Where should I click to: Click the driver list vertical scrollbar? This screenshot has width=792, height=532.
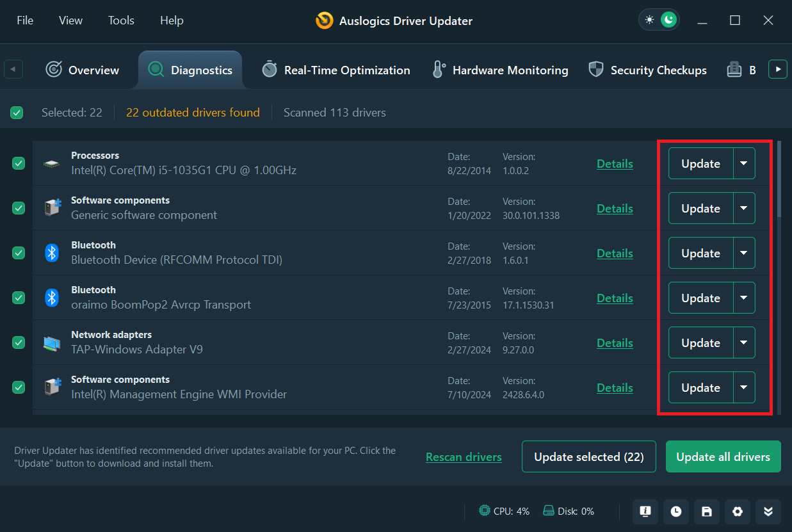click(x=779, y=179)
